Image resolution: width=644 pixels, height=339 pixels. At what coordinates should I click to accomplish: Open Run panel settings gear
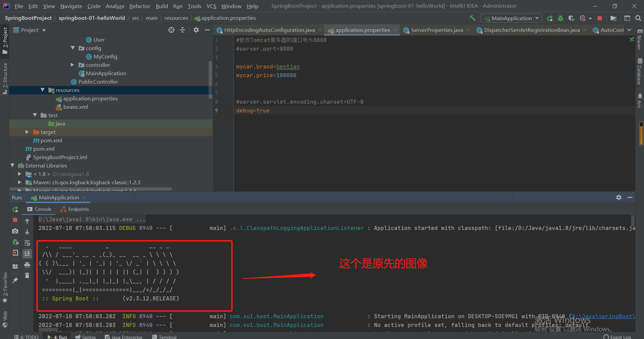coord(619,197)
